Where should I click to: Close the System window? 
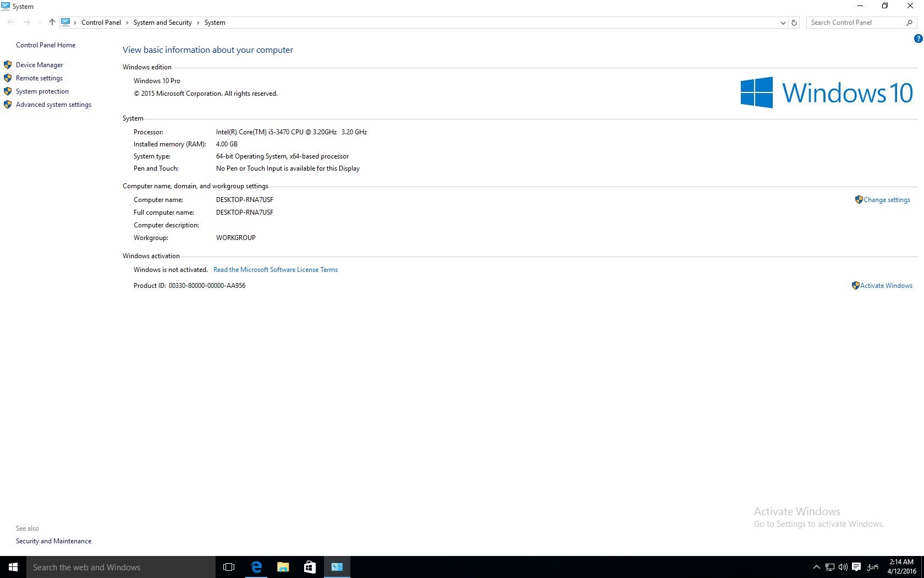pyautogui.click(x=910, y=6)
